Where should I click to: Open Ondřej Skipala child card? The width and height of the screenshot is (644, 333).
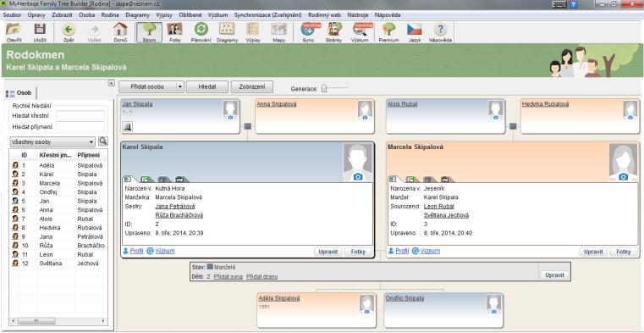443,310
